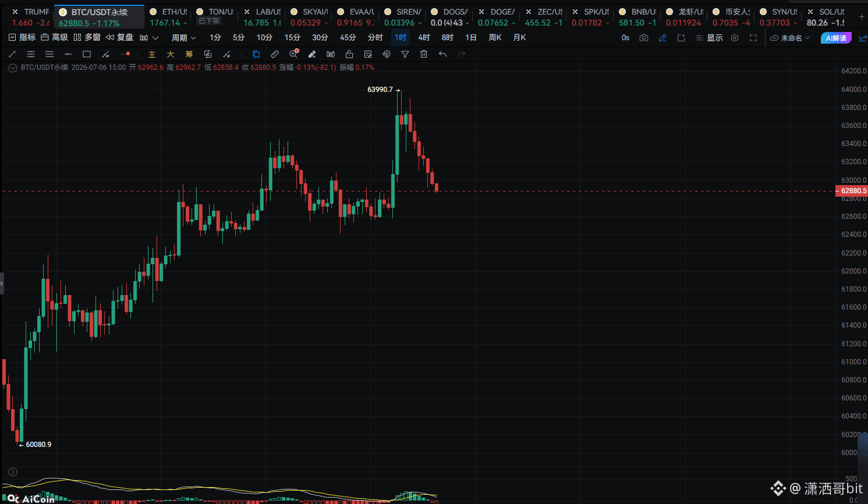This screenshot has width=868, height=504.
Task: Delete drawings with the trash icon
Action: [424, 54]
